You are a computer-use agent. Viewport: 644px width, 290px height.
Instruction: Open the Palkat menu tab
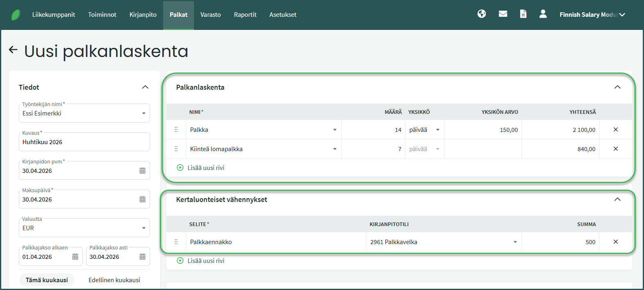[x=178, y=15]
